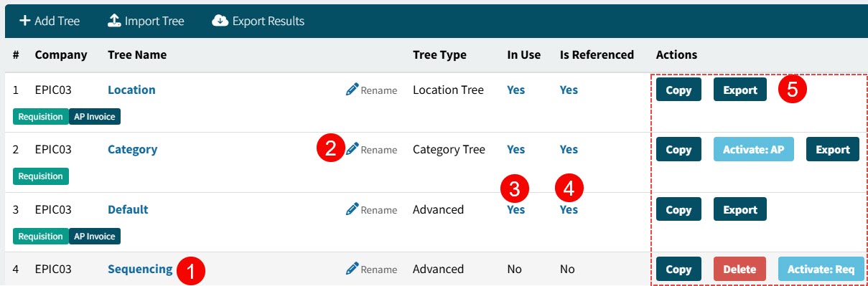Click In Use No for Sequencing
The width and height of the screenshot is (868, 286).
pos(514,269)
